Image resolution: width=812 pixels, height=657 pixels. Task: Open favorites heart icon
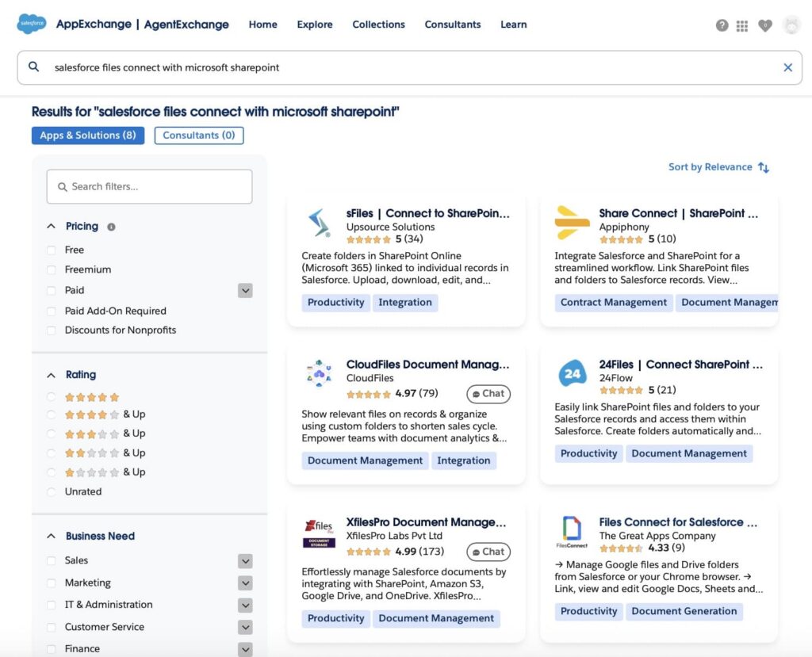click(765, 25)
